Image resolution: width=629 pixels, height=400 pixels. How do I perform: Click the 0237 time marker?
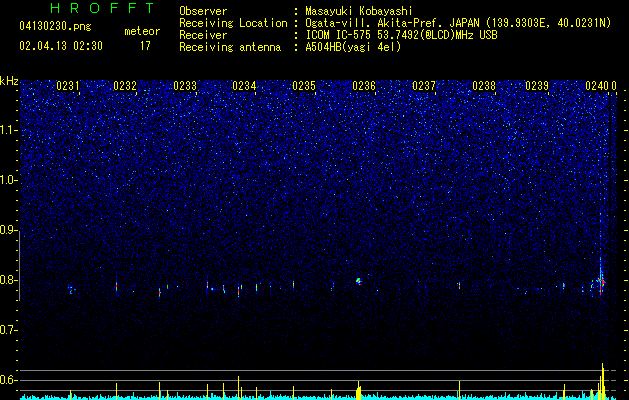424,86
